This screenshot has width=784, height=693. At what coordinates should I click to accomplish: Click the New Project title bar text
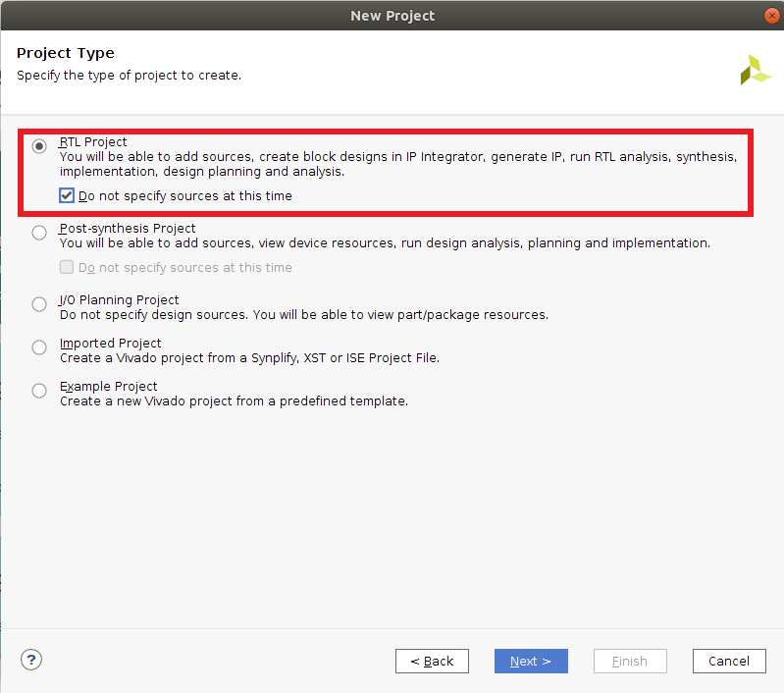click(x=392, y=16)
